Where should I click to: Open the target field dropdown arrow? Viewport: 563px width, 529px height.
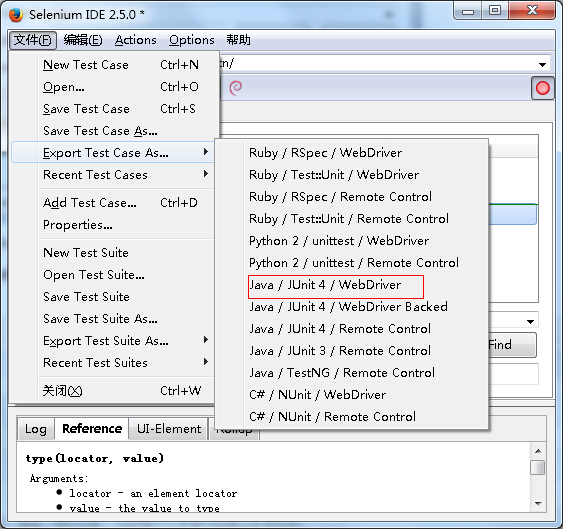530,321
